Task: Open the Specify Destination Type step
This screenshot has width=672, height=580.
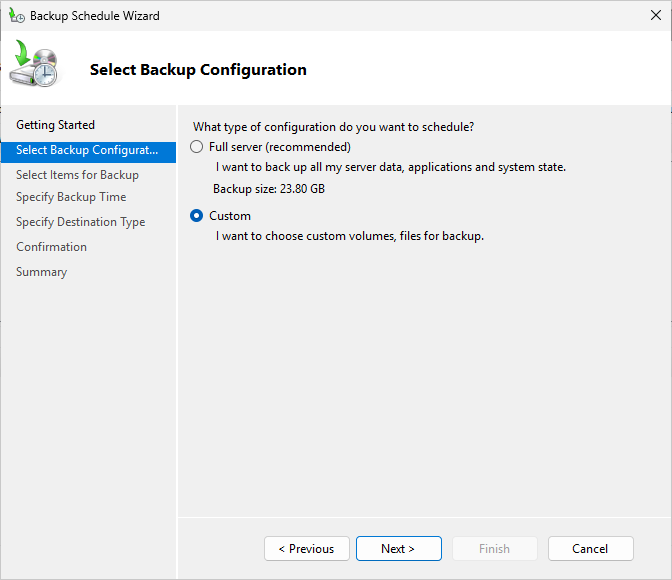Action: (x=80, y=222)
